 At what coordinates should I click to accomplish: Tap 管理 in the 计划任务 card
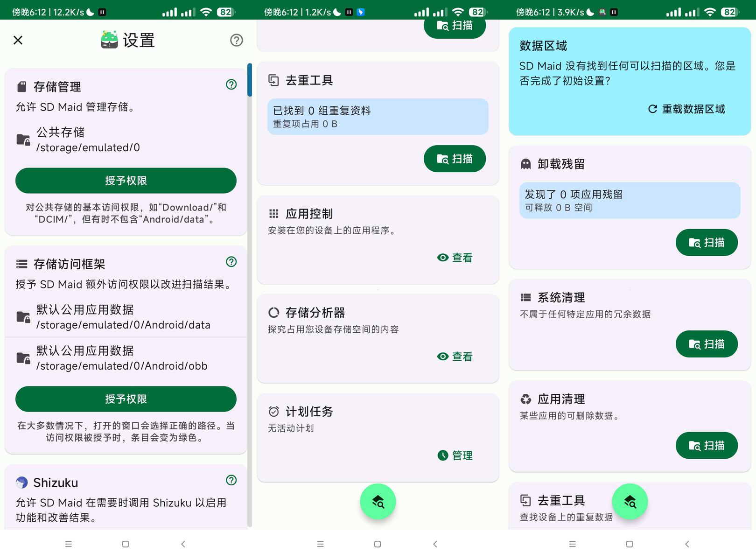pyautogui.click(x=455, y=455)
